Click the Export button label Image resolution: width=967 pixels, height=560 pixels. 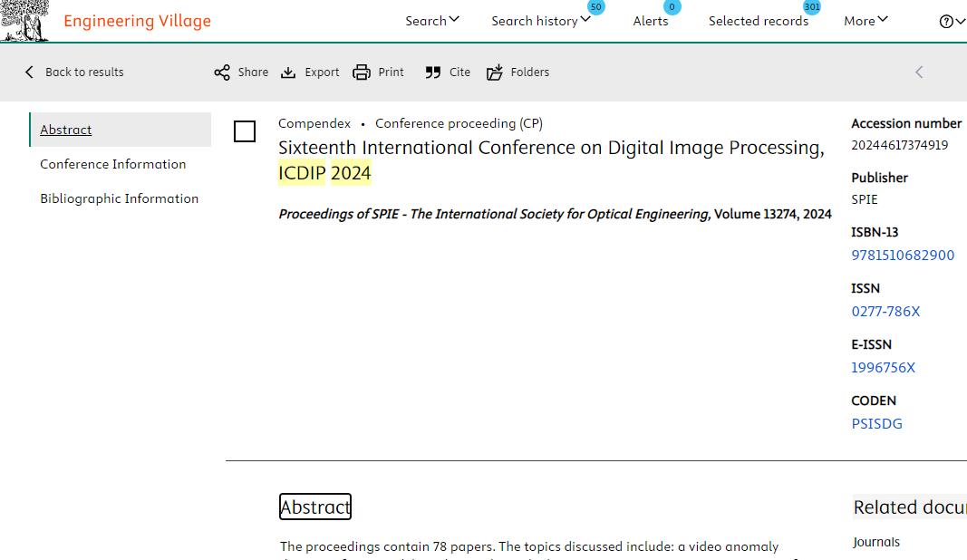(x=322, y=72)
